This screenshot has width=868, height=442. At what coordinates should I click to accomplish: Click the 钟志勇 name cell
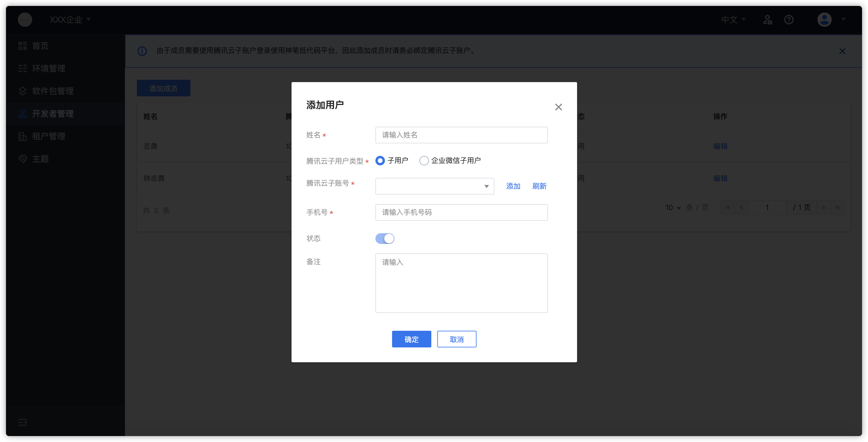(154, 178)
